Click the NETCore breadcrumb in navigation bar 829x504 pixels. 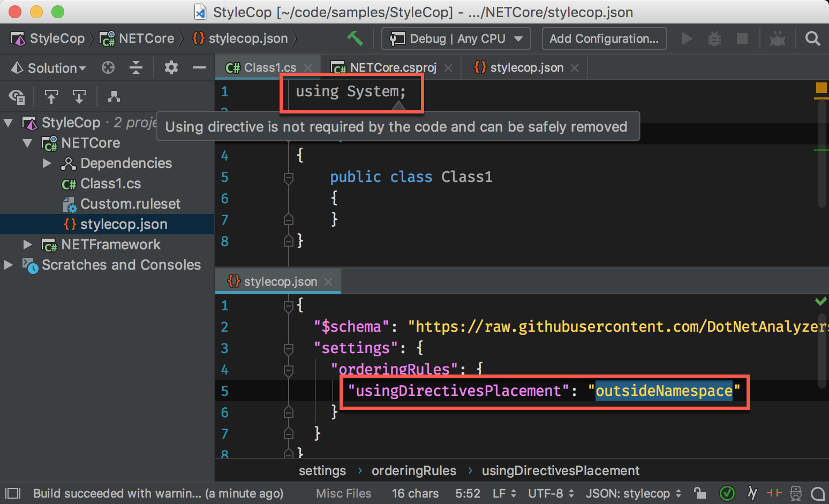pos(137,39)
